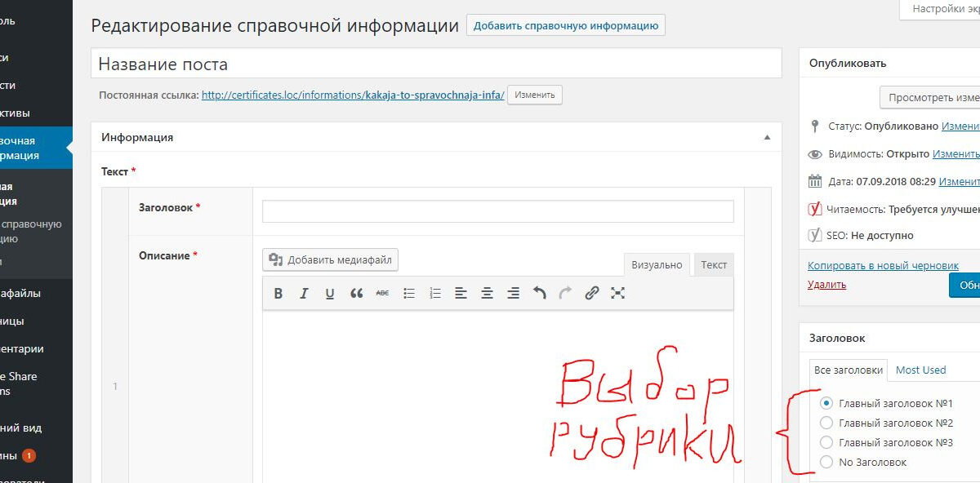Viewport: 980px width, 483px height.
Task: Click the red Удалить link
Action: [x=826, y=285]
